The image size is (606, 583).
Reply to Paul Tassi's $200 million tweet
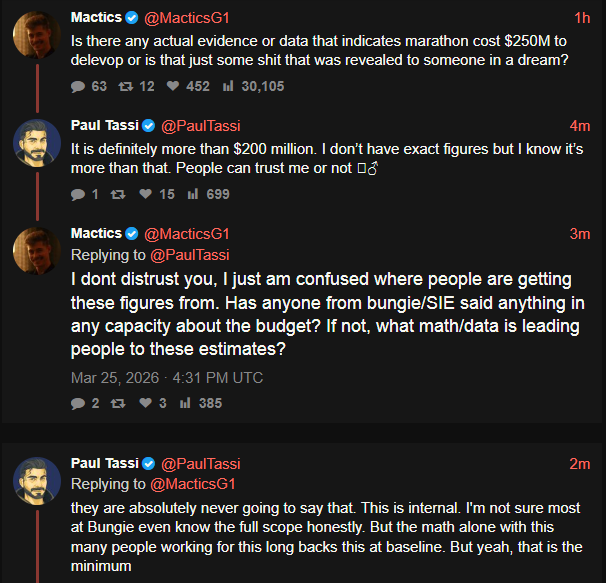click(x=79, y=194)
